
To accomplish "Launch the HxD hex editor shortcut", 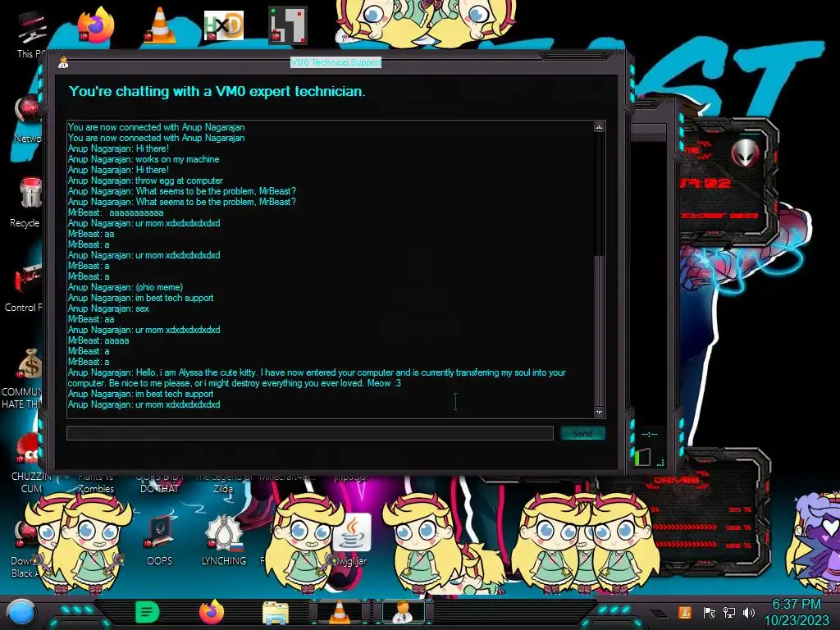I will click(224, 25).
